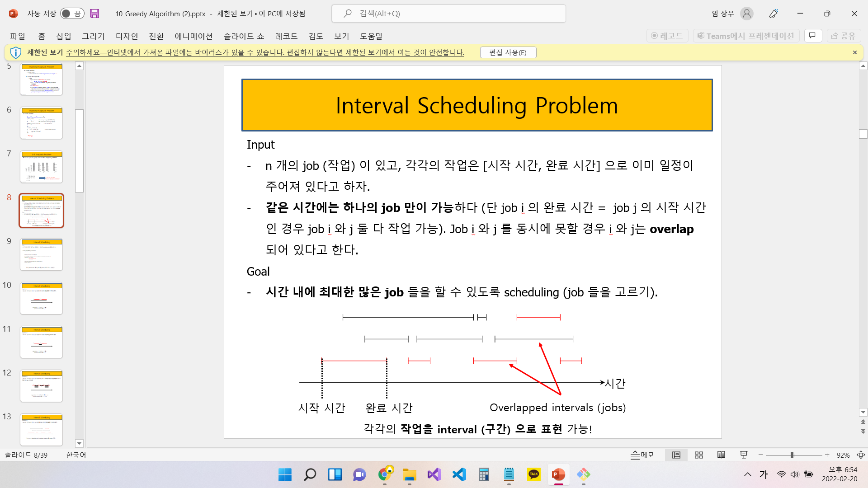Viewport: 868px width, 488px height.
Task: Select slide 10 thumbnail
Action: (x=41, y=298)
